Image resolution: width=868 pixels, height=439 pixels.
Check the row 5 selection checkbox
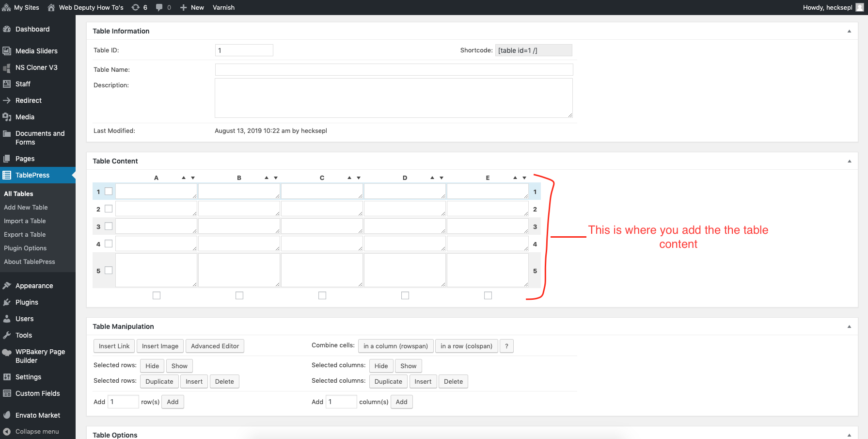coord(109,271)
